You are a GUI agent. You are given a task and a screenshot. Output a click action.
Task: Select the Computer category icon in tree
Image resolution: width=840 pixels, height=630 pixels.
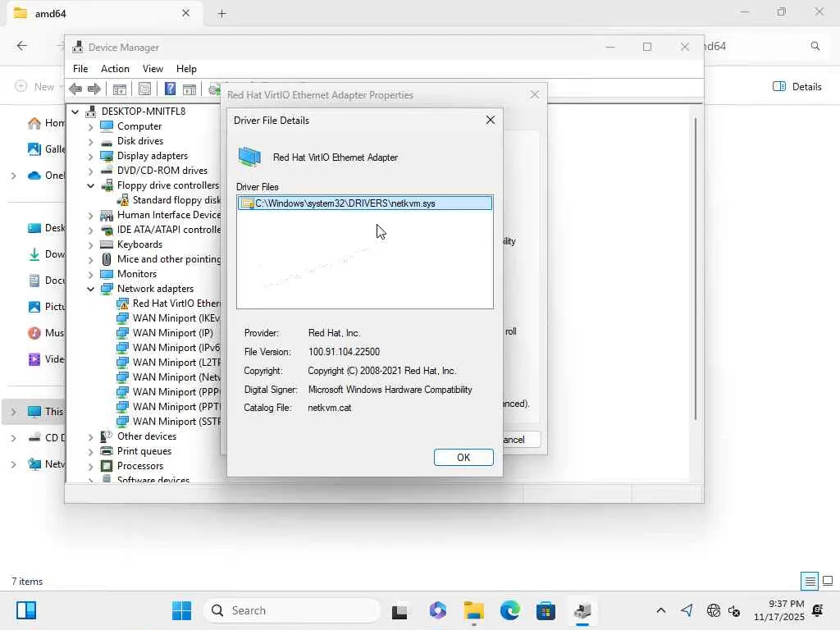point(107,126)
